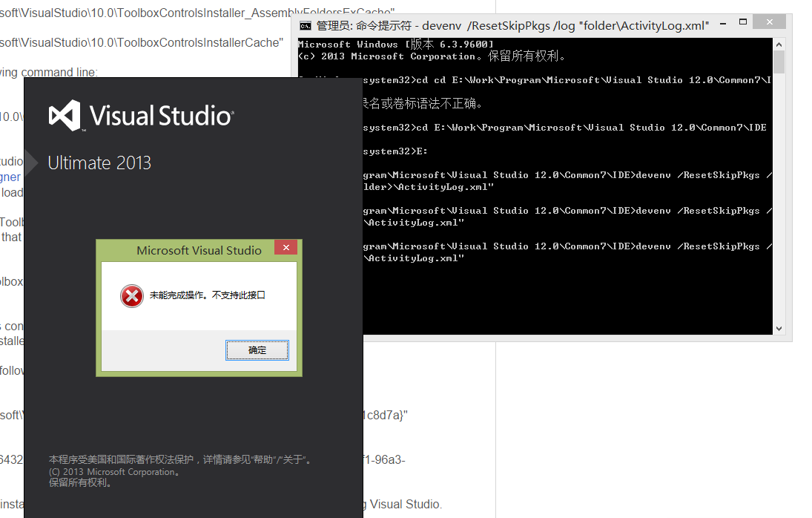Click the command prompt scrollbar thumb
Screen dimensions: 812x518
pyautogui.click(x=779, y=62)
